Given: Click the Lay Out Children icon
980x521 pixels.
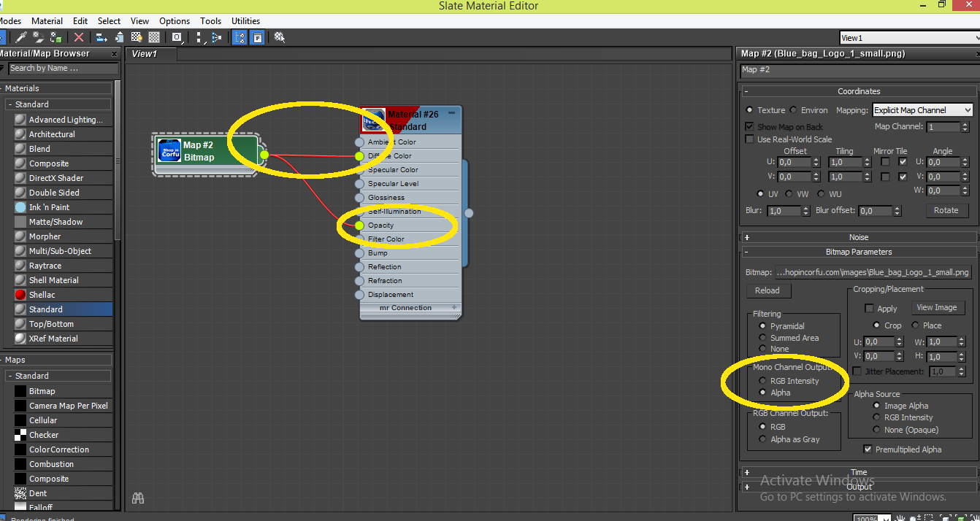Looking at the screenshot, I should tap(216, 37).
